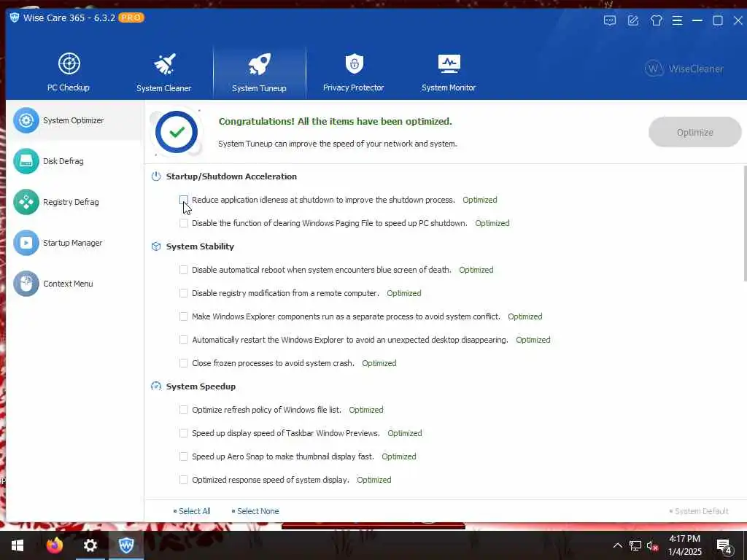
Task: Click the 'System Speedup' heading
Action: tap(201, 386)
